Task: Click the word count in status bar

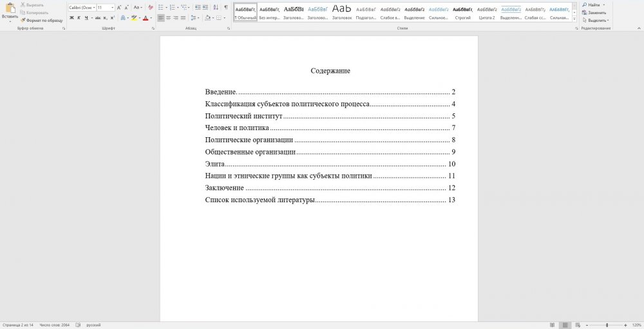Action: click(55, 325)
